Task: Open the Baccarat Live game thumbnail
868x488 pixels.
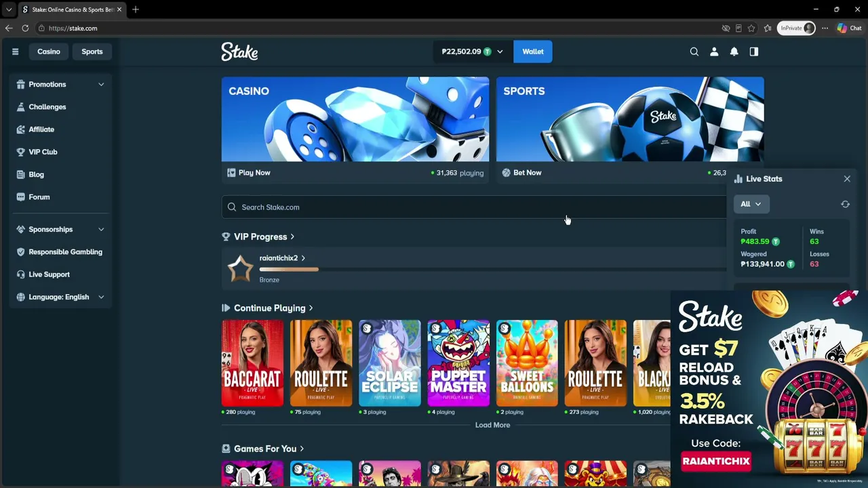Action: [x=252, y=363]
